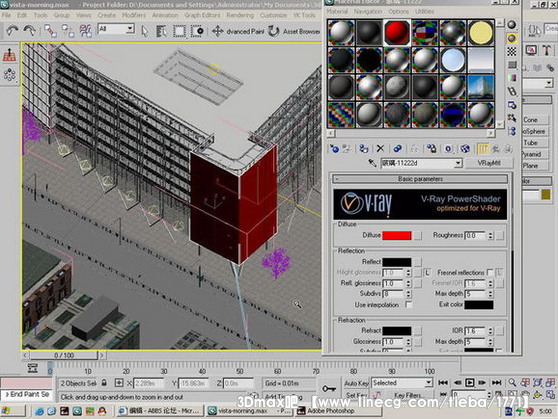Open the File menu
Image resolution: width=558 pixels, height=419 pixels.
tap(6, 15)
